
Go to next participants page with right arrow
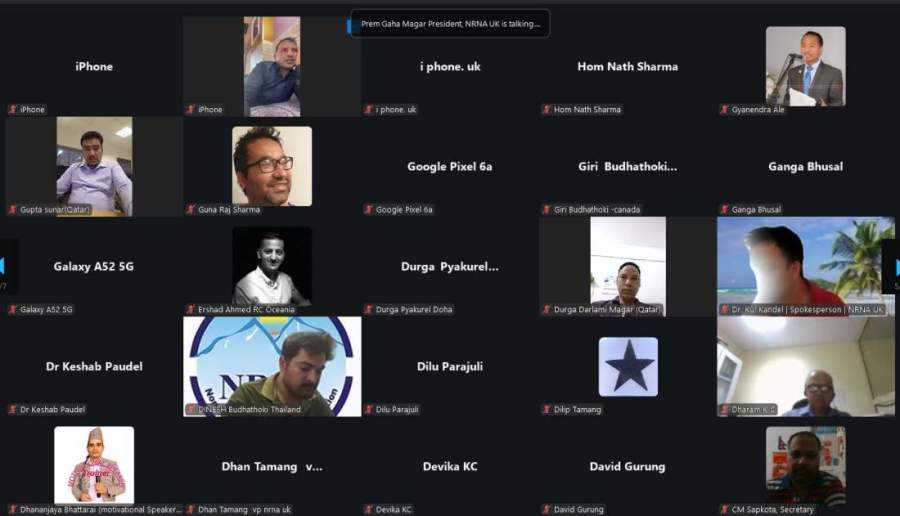tap(897, 267)
